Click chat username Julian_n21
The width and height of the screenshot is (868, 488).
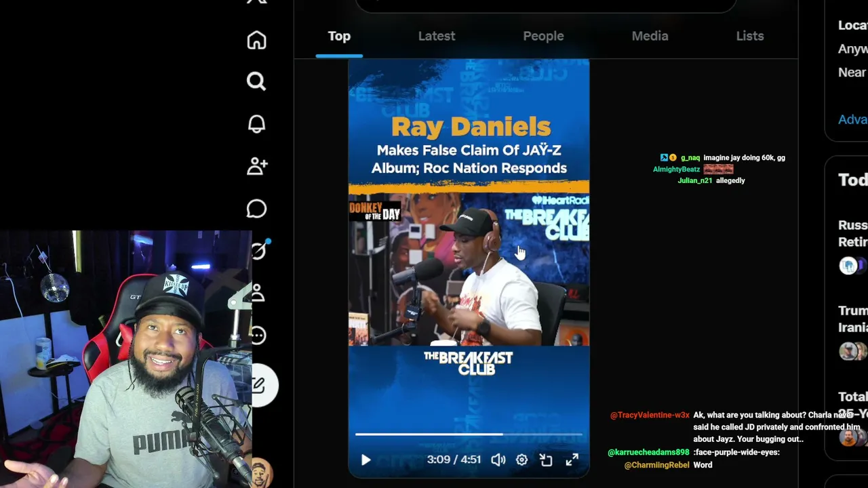[x=695, y=181]
